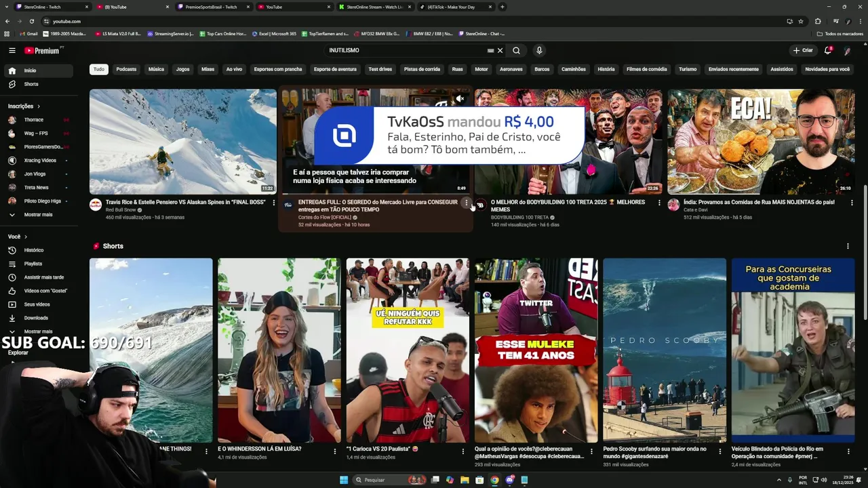
Task: Select the Tudo filter chip
Action: 99,69
